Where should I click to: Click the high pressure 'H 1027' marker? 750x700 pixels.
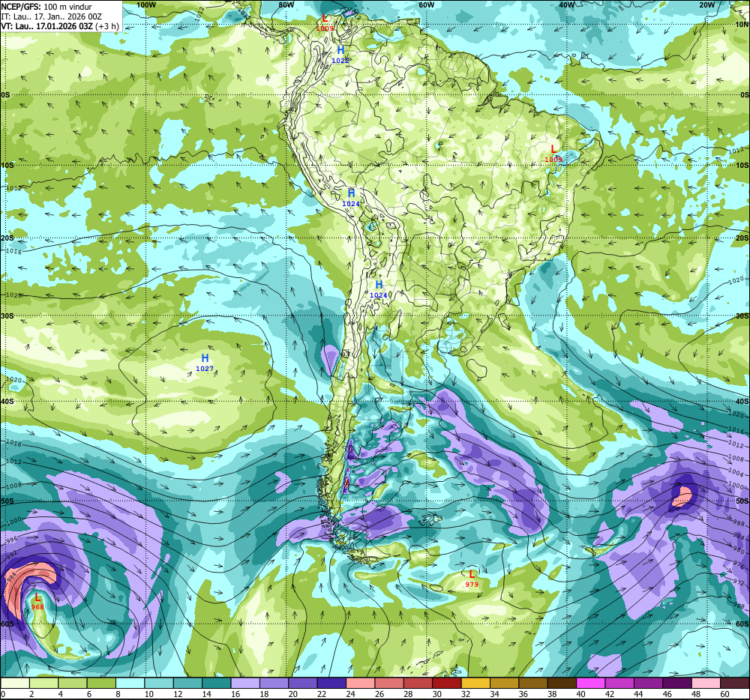coord(205,362)
